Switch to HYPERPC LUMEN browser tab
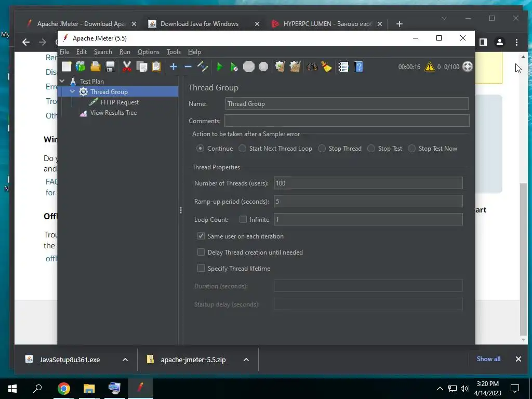Screen dimensions: 532x399 click(x=327, y=24)
